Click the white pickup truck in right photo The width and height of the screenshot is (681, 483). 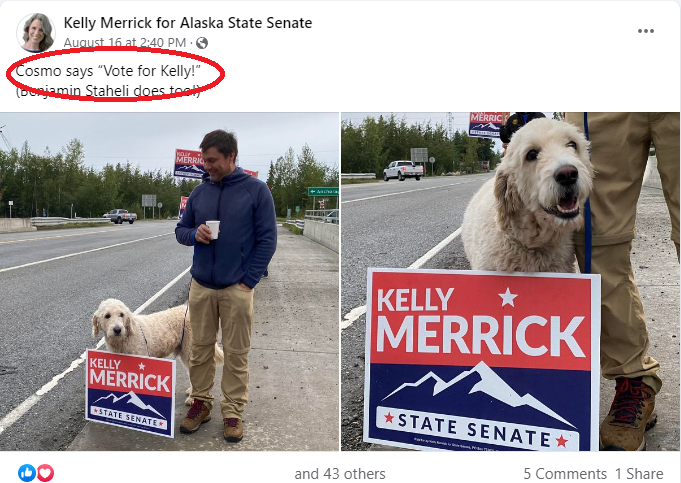pos(403,170)
